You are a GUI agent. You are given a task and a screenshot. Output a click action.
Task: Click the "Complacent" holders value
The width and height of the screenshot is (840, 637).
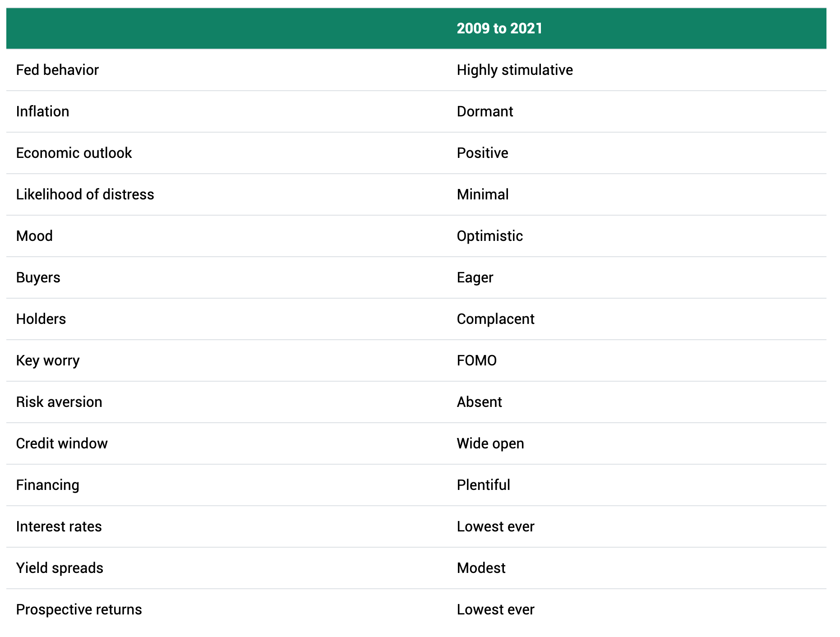495,319
